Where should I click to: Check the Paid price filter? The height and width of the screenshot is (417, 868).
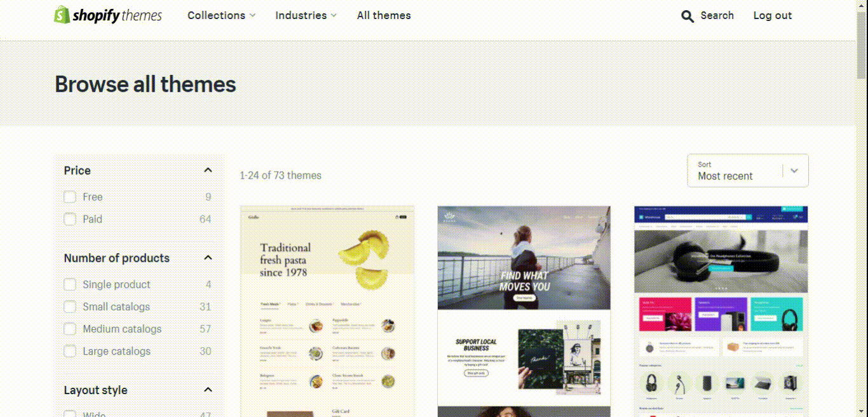[70, 219]
